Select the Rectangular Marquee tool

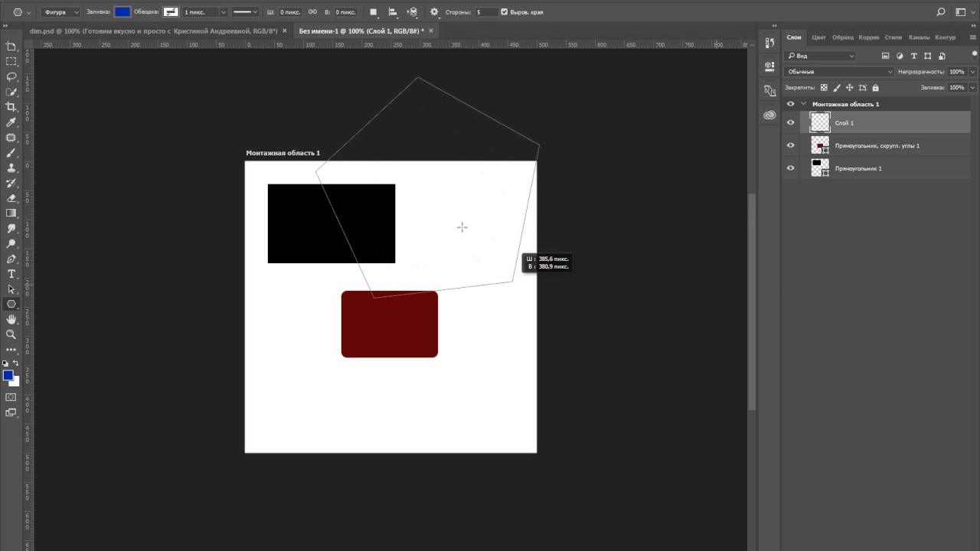[x=11, y=61]
